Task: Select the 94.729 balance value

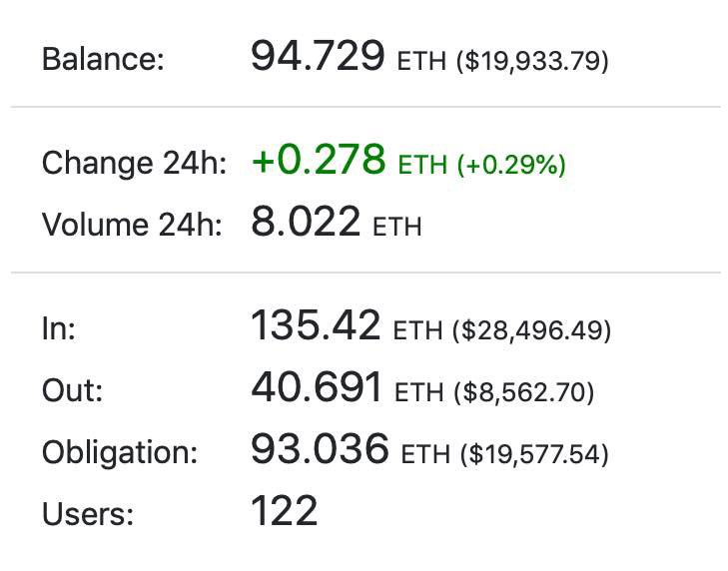Action: [318, 56]
